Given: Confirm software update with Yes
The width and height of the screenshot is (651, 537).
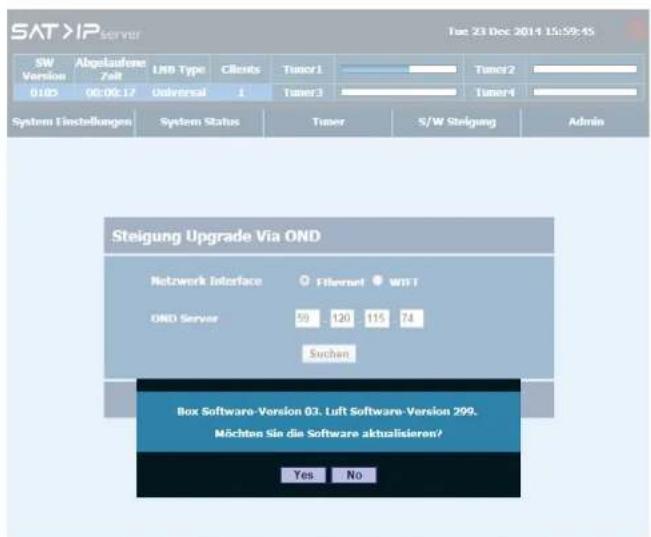Looking at the screenshot, I should tap(303, 475).
